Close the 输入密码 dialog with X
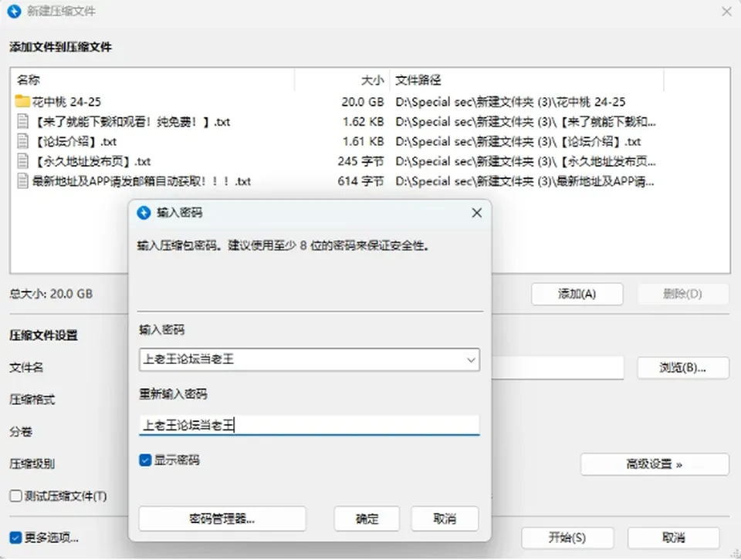 (x=476, y=213)
